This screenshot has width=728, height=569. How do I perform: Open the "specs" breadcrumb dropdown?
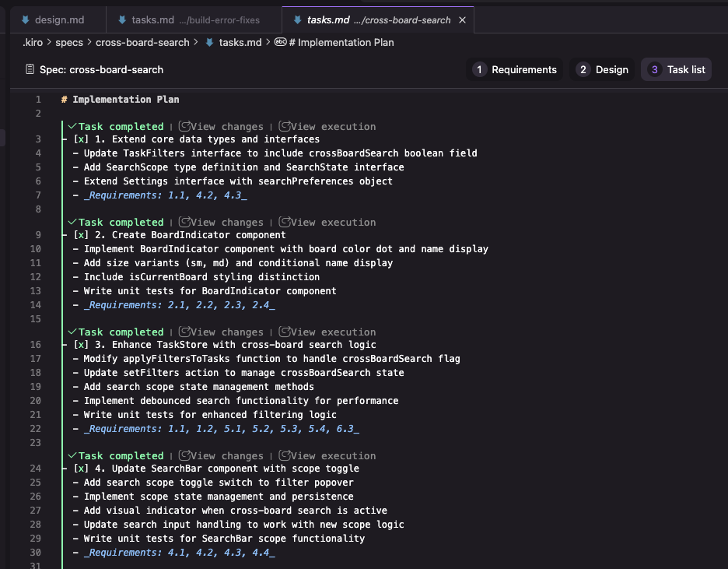click(70, 43)
